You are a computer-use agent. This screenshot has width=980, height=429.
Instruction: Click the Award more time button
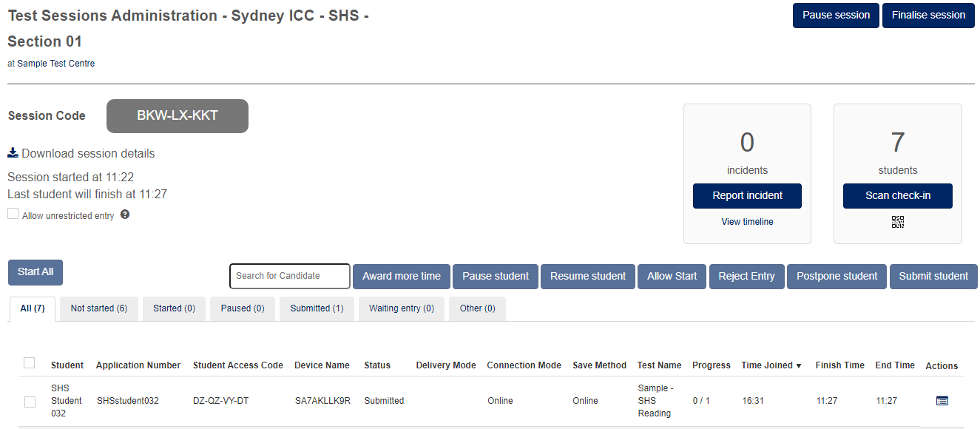(x=401, y=276)
